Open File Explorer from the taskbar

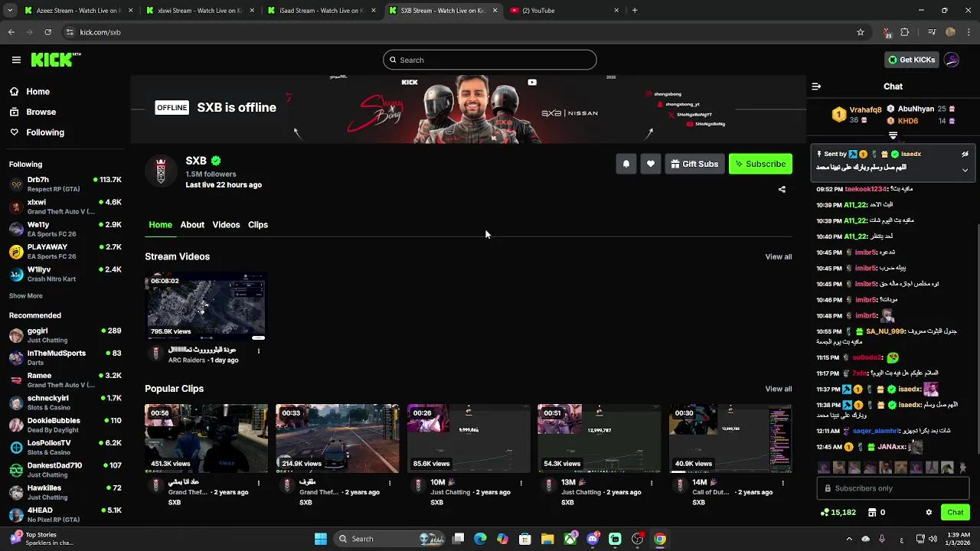tap(547, 539)
